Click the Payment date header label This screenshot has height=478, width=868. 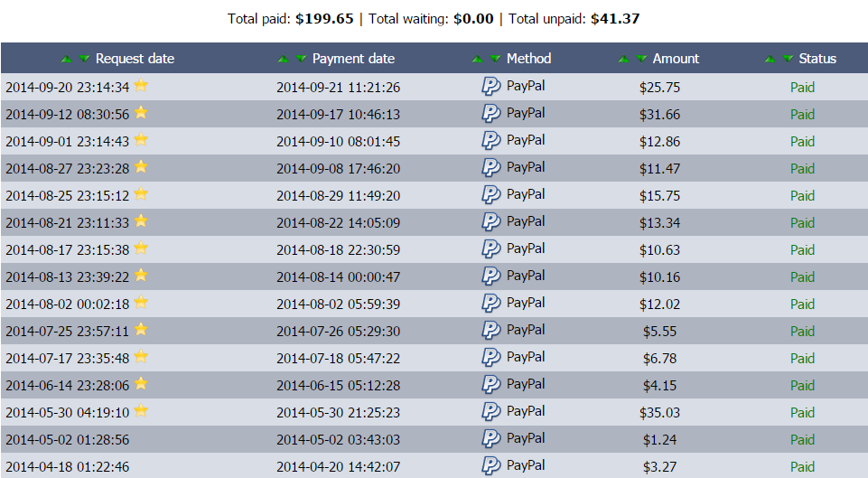tap(353, 59)
